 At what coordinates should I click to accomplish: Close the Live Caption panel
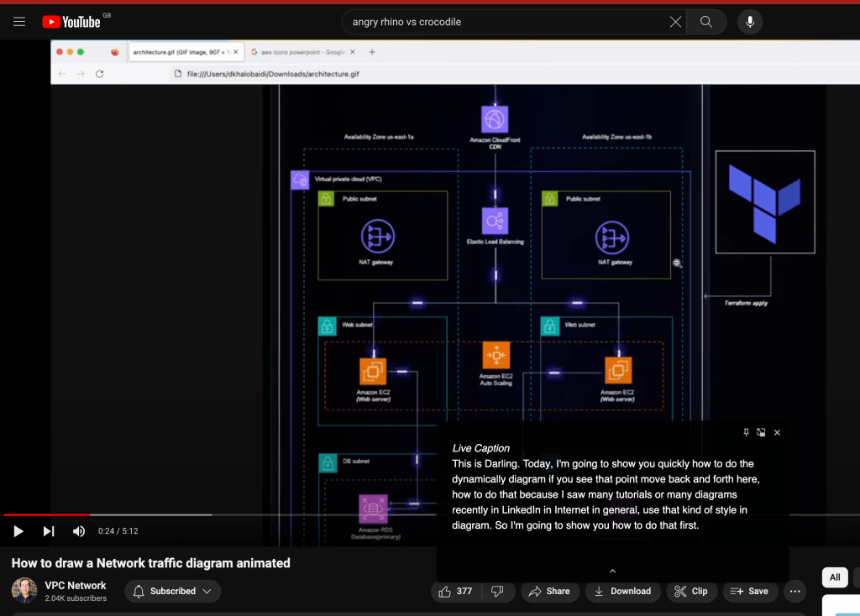pyautogui.click(x=777, y=432)
